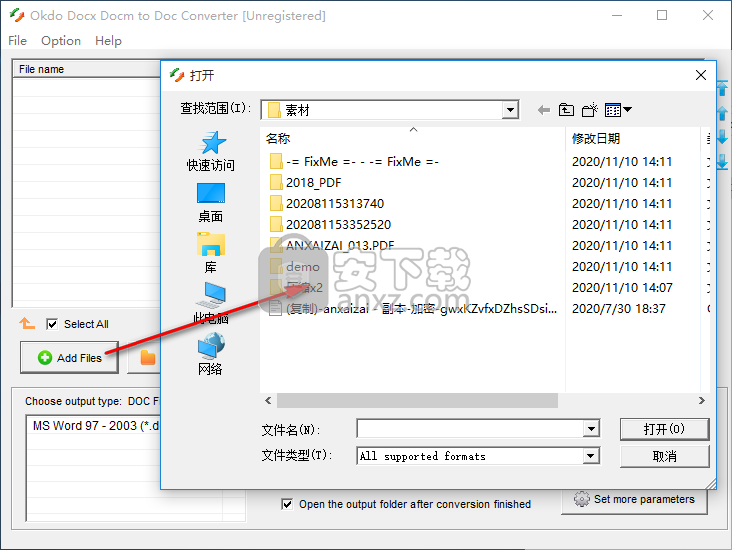This screenshot has width=732, height=550.
Task: Click the right arrow of horizontal scrollbar
Action: [701, 401]
